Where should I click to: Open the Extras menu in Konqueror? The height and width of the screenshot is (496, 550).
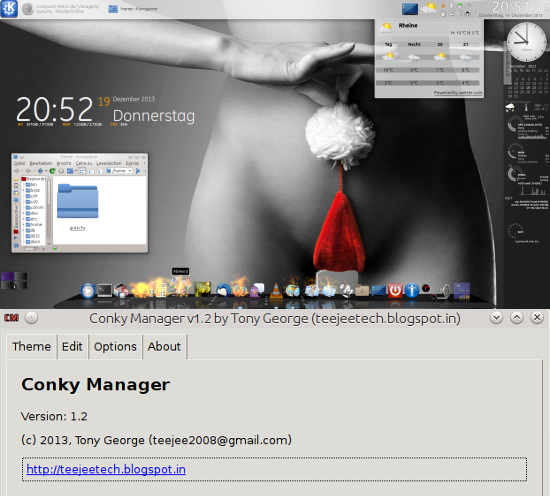click(x=132, y=163)
